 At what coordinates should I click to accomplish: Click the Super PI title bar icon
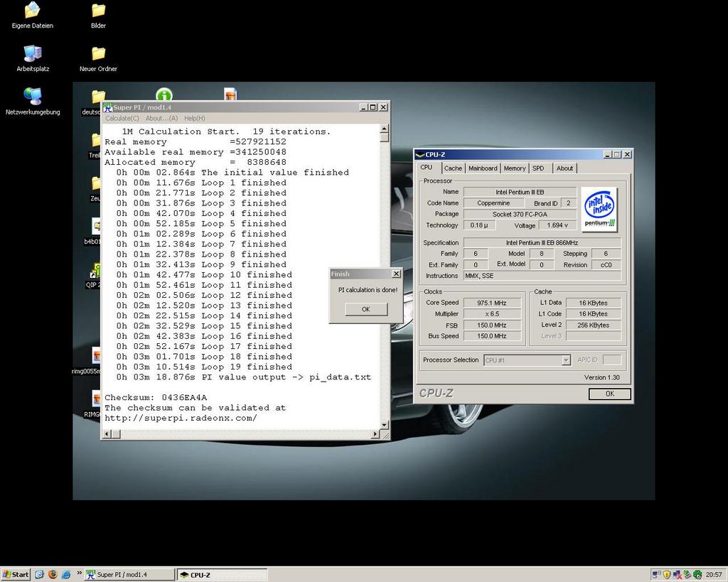108,107
